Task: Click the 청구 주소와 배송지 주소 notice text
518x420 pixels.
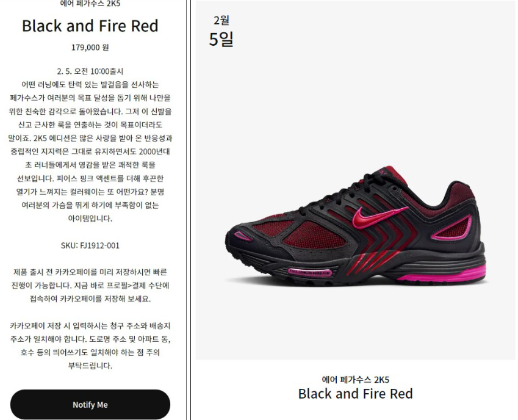Action: pos(90,346)
